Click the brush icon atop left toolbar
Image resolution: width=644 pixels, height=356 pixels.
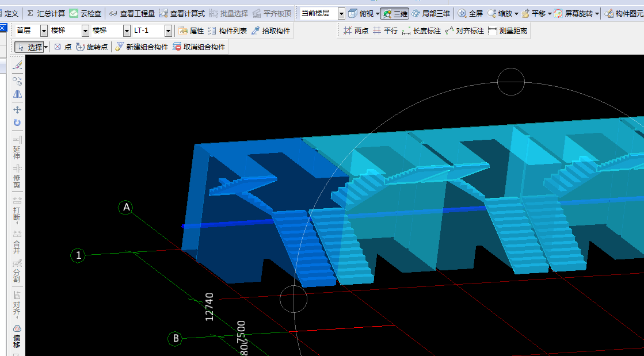(17, 66)
